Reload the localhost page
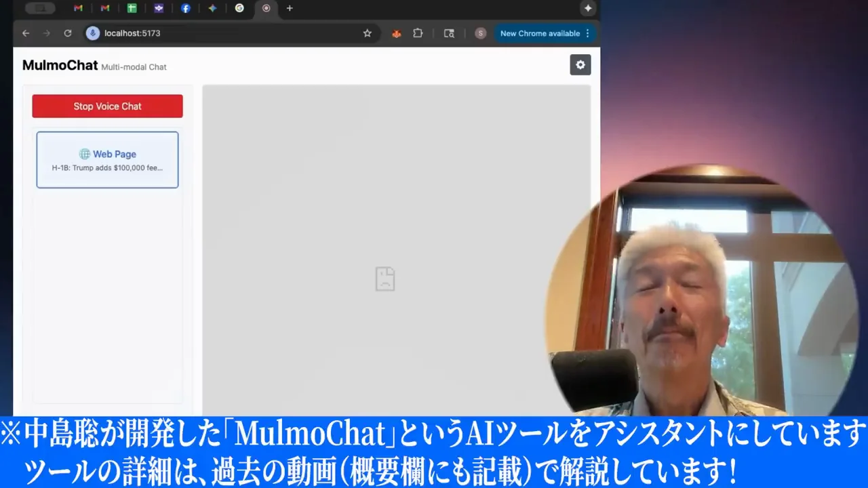 coord(68,33)
